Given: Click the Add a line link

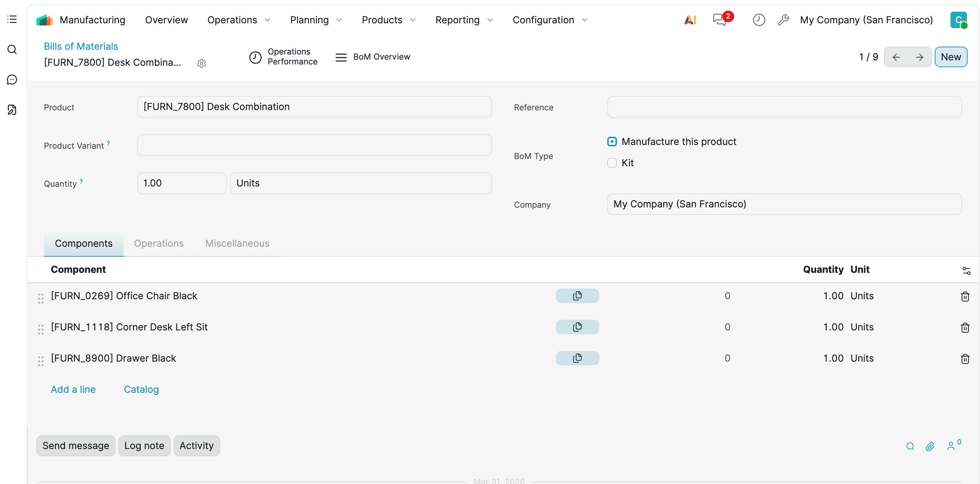Looking at the screenshot, I should [x=73, y=389].
